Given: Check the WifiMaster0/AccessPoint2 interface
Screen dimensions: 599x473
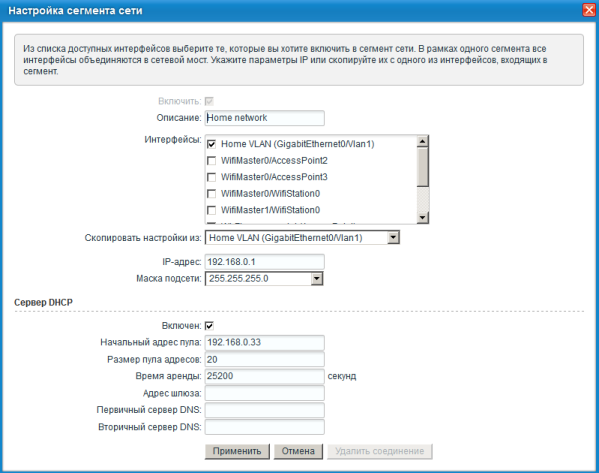Looking at the screenshot, I should (211, 161).
